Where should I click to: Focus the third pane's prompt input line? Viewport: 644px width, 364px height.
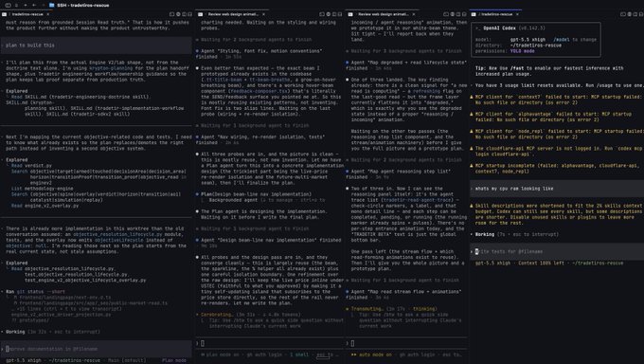coord(406,343)
